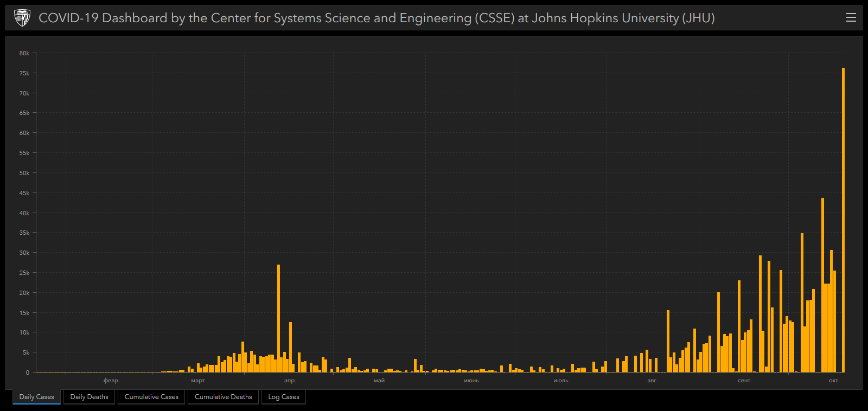
Task: Show the Log Cases chart tab
Action: click(x=284, y=397)
